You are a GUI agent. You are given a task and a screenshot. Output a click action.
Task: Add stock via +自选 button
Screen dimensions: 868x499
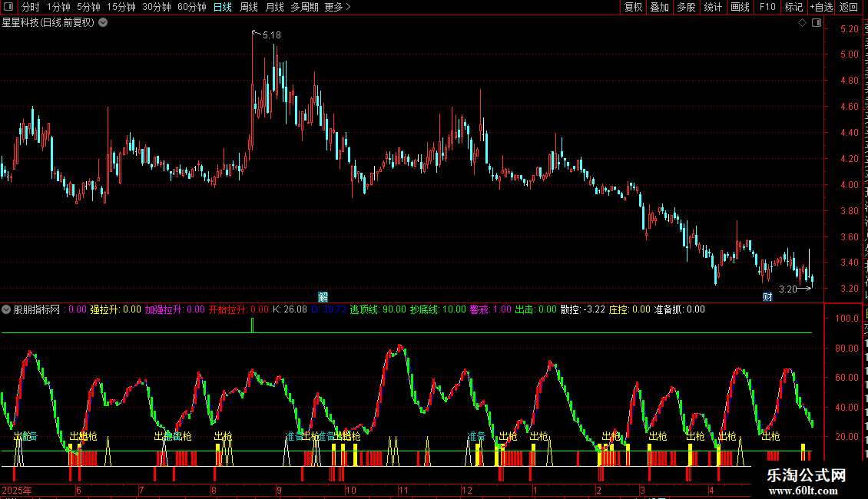pos(821,7)
